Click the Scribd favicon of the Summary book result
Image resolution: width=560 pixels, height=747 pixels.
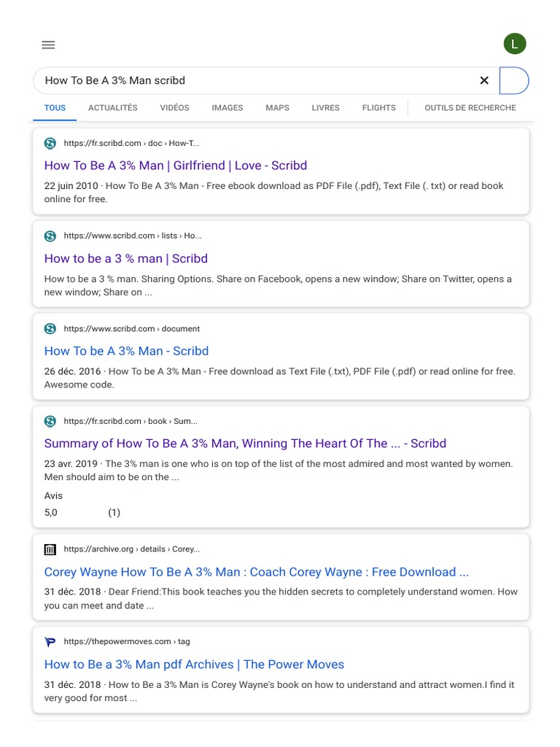50,421
